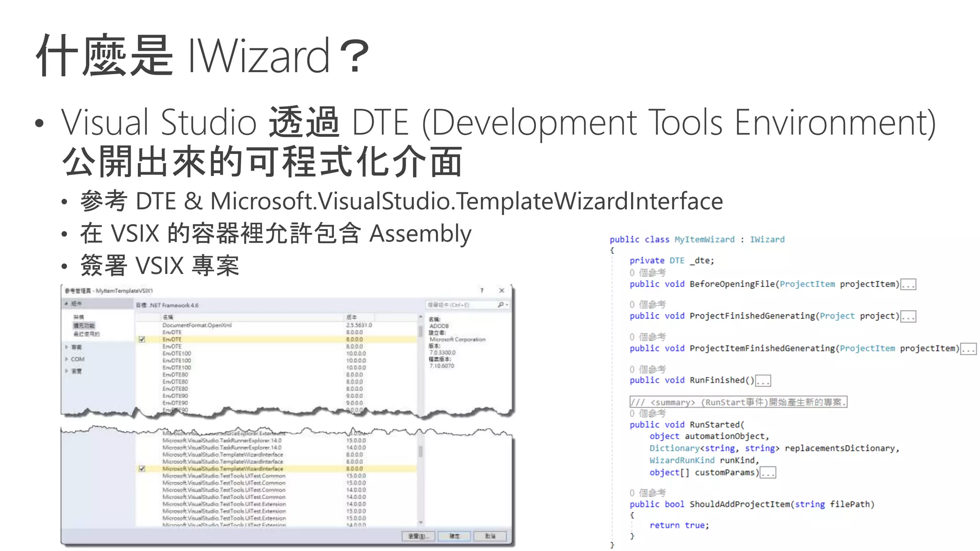Screen dimensions: 980x551
Task: Uncheck the highlighted EnvDTE 8.0.0.0 checkbox
Action: [142, 339]
